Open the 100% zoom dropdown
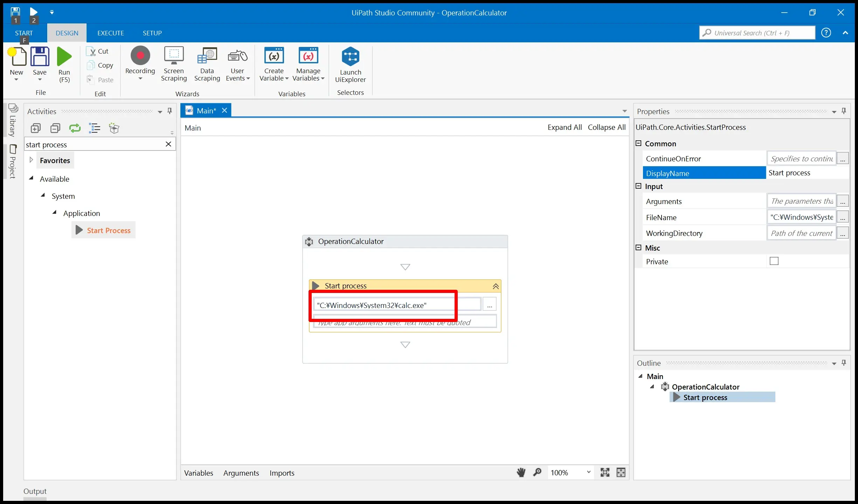The image size is (858, 504). point(589,472)
